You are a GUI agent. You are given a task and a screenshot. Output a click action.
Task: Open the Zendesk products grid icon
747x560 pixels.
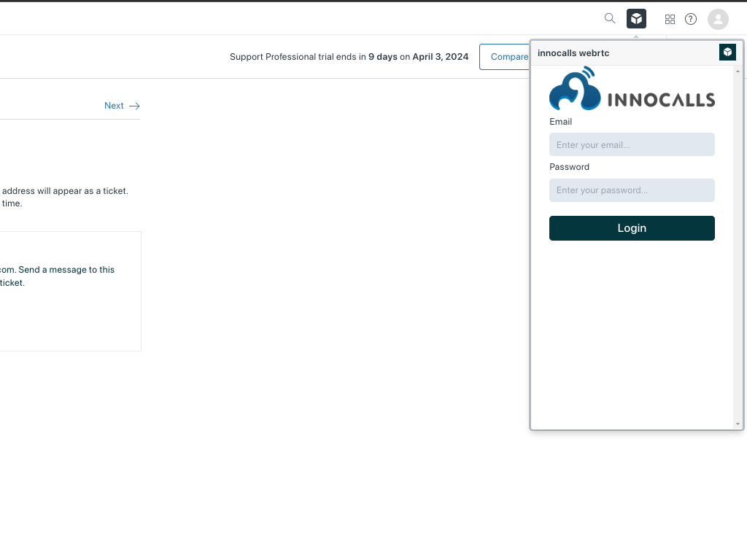point(670,20)
